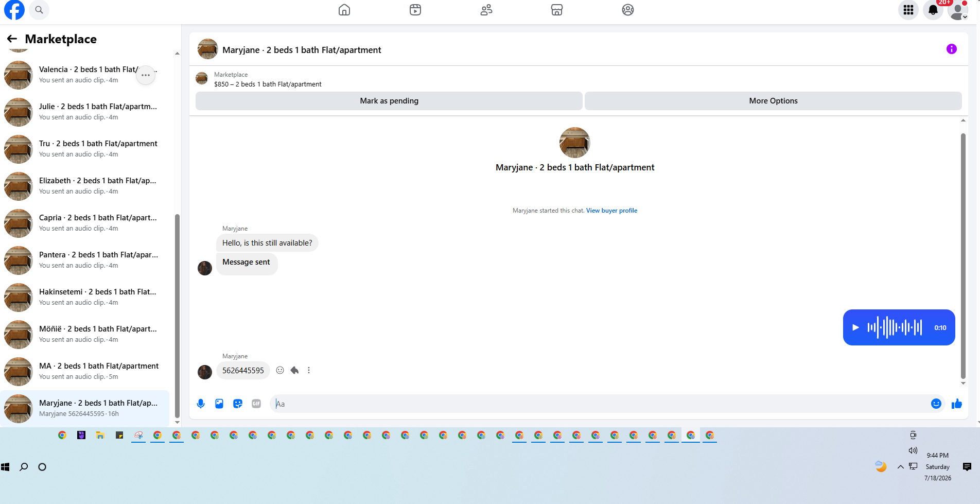Open the Elizabeth conversation

click(x=85, y=186)
